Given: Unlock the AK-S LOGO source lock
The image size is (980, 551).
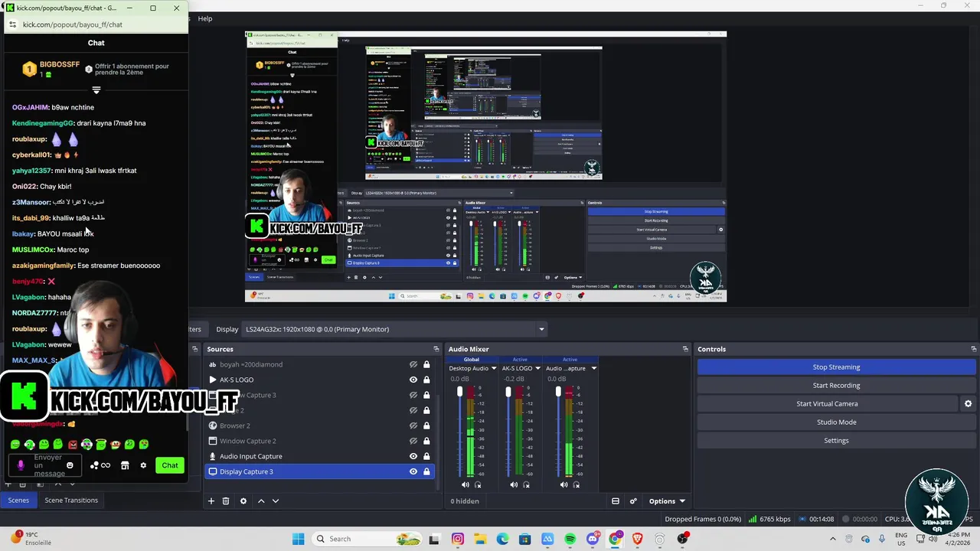Looking at the screenshot, I should point(426,380).
